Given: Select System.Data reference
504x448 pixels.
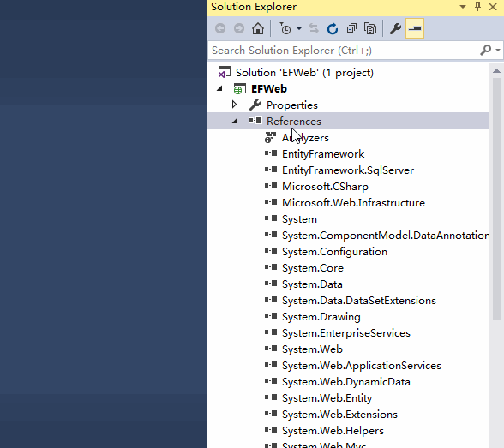Looking at the screenshot, I should click(312, 284).
